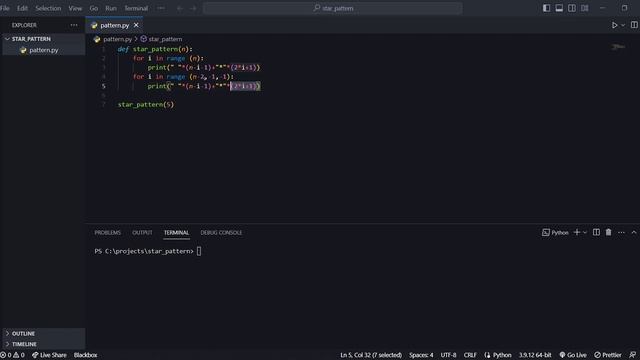This screenshot has height=360, width=640.
Task: Switch to the TERMINAL panel tab
Action: [176, 233]
